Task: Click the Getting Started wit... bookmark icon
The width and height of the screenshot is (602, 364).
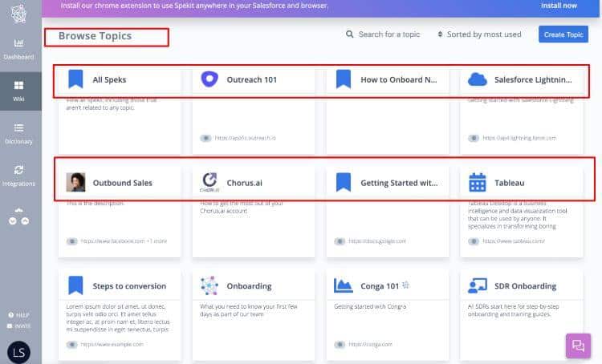Action: point(344,182)
